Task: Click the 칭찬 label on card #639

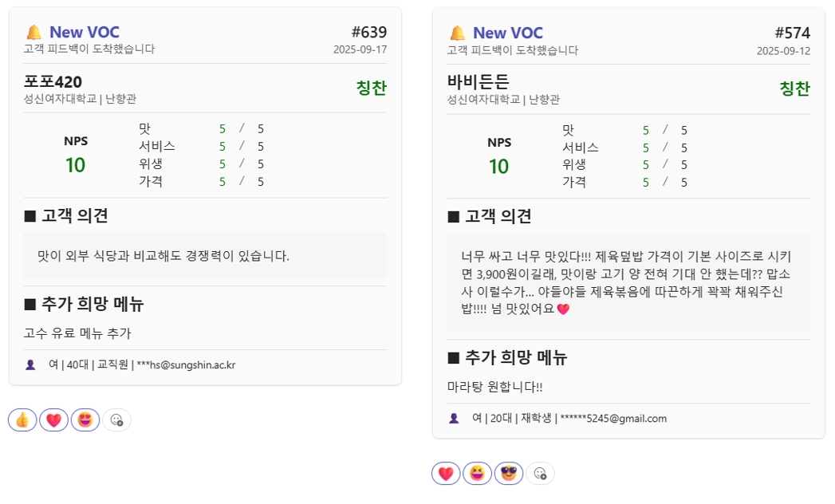Action: coord(371,88)
